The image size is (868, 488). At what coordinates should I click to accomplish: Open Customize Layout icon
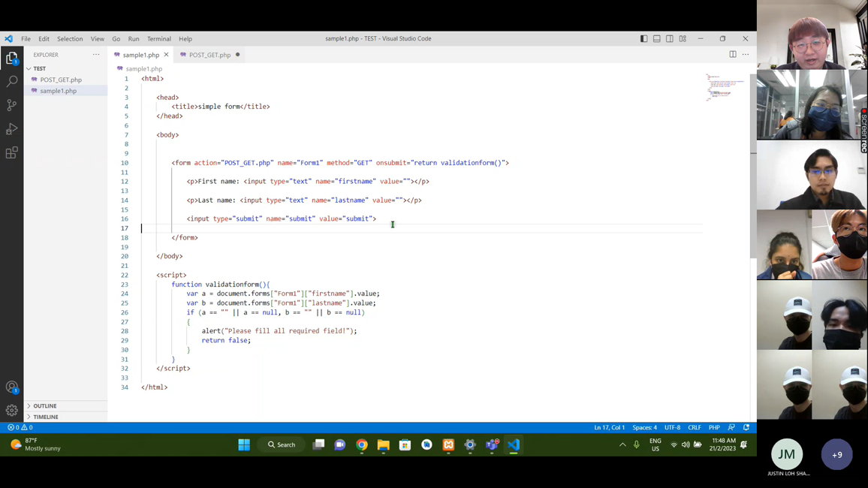click(683, 39)
